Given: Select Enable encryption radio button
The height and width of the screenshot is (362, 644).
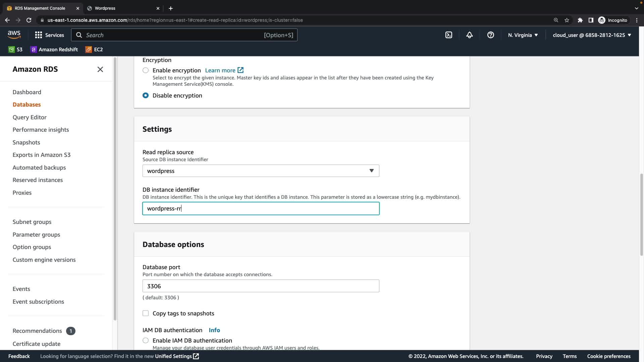Looking at the screenshot, I should 146,70.
